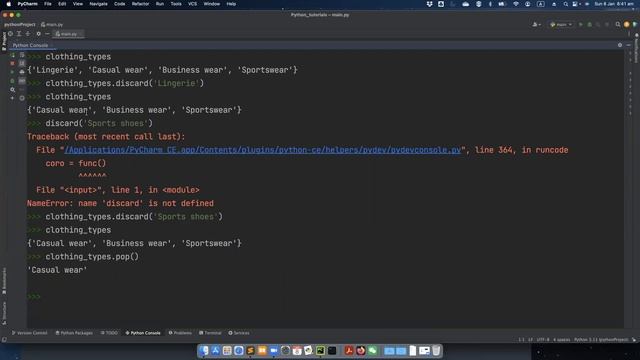
Task: Open the Navigate menu
Action: (98, 4)
